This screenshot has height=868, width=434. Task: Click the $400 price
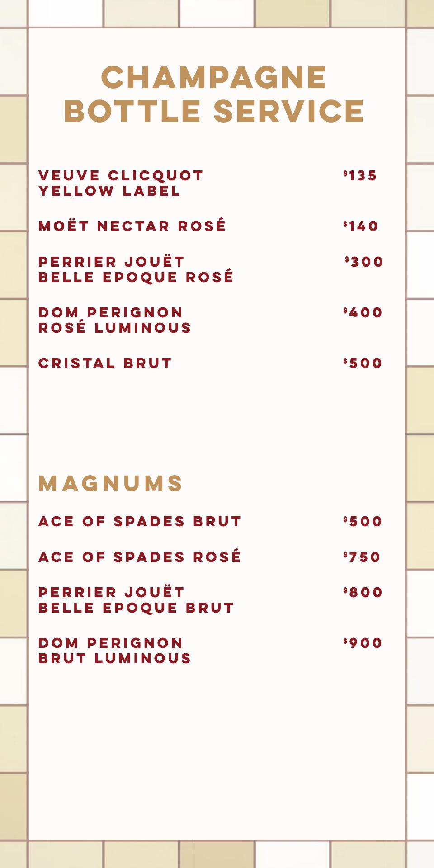(363, 312)
